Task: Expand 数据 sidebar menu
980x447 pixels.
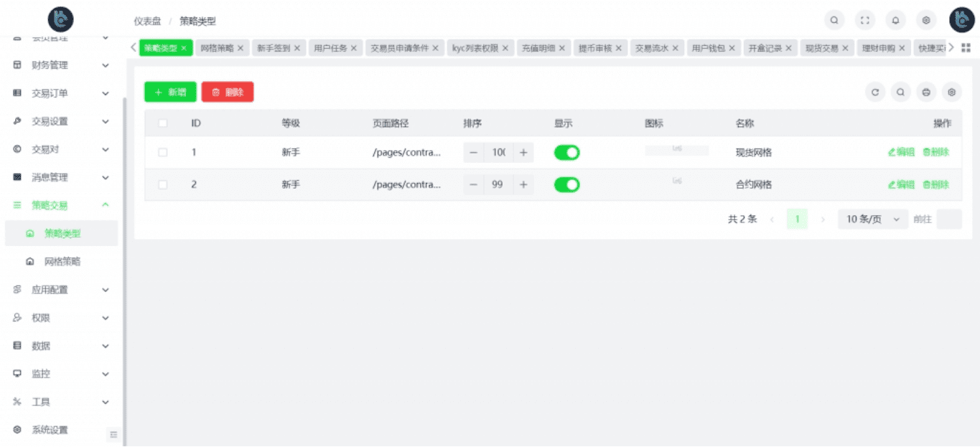Action: point(62,346)
